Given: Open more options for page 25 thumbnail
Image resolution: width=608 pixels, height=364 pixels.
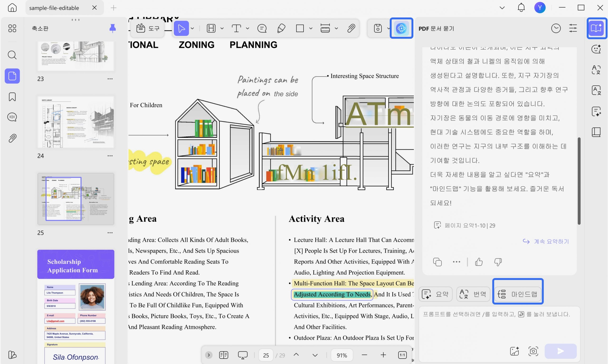Looking at the screenshot, I should pyautogui.click(x=110, y=233).
